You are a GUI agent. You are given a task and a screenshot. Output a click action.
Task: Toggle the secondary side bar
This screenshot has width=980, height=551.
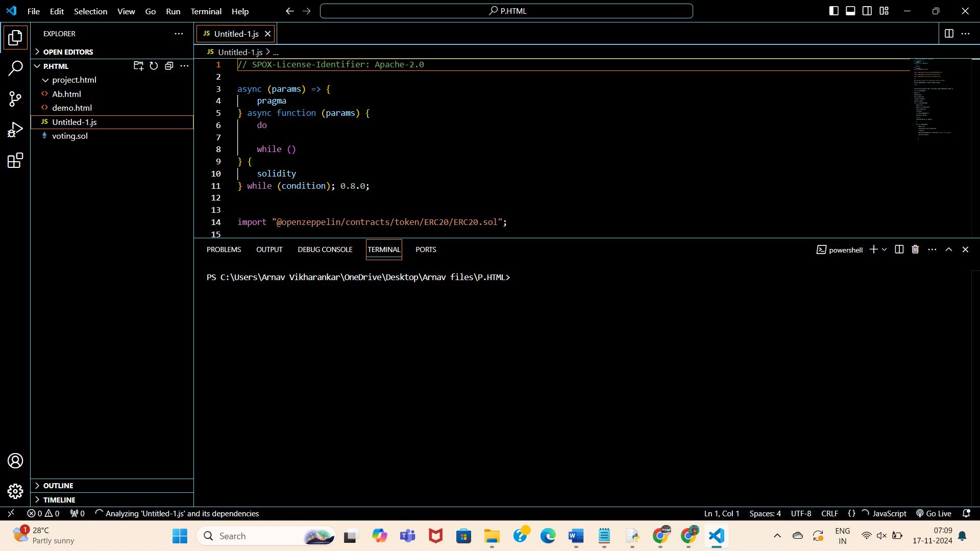pyautogui.click(x=867, y=11)
